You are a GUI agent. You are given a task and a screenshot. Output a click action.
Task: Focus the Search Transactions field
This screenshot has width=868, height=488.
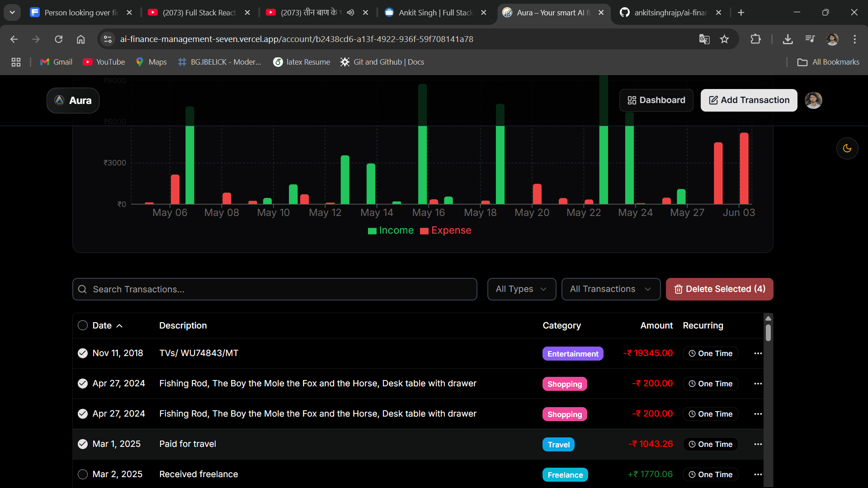coord(275,289)
